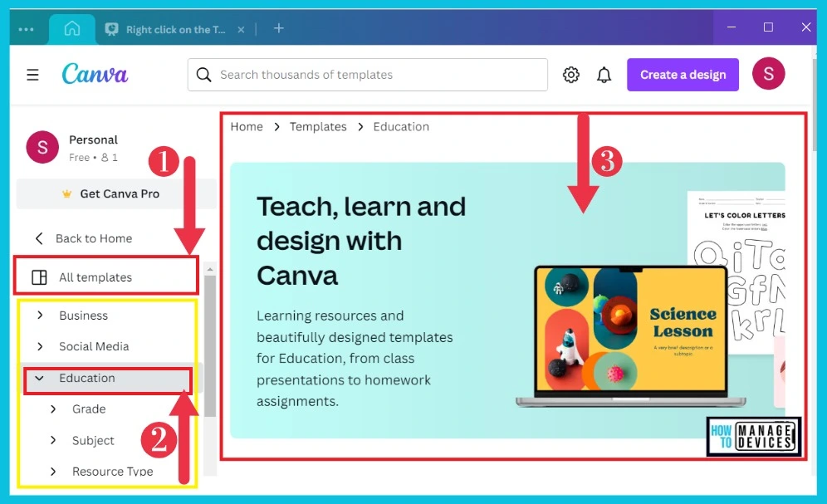Click the sidebar scrollbar up arrow

coord(210,269)
